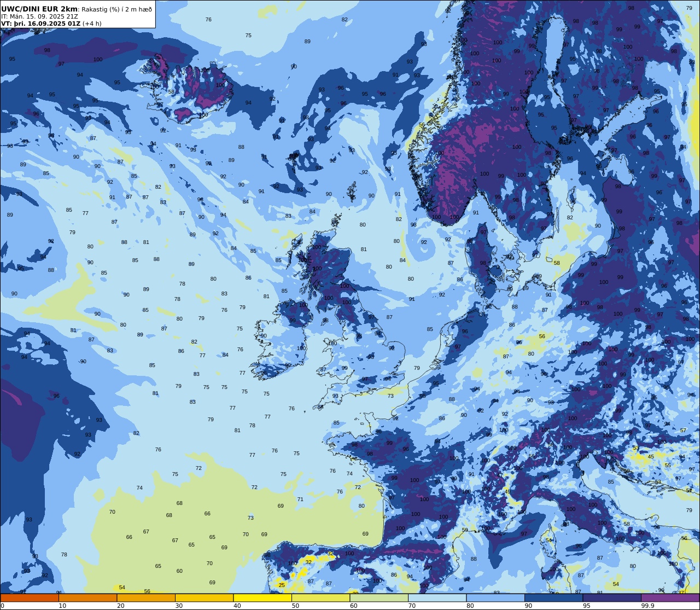The width and height of the screenshot is (700, 610).
Task: Click the 'IT: Mán. 15. 09. 2025 21Z' line
Action: (x=39, y=16)
